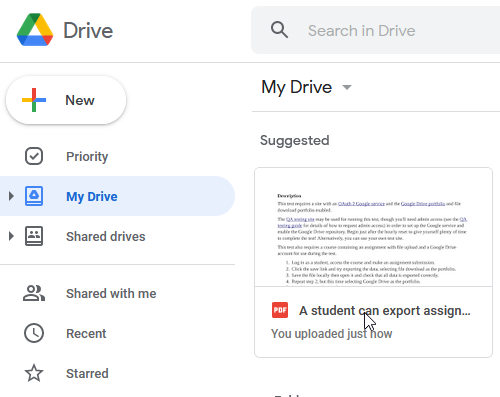This screenshot has height=397, width=500.
Task: Click the 'A student can export assign...' filename
Action: tap(384, 310)
